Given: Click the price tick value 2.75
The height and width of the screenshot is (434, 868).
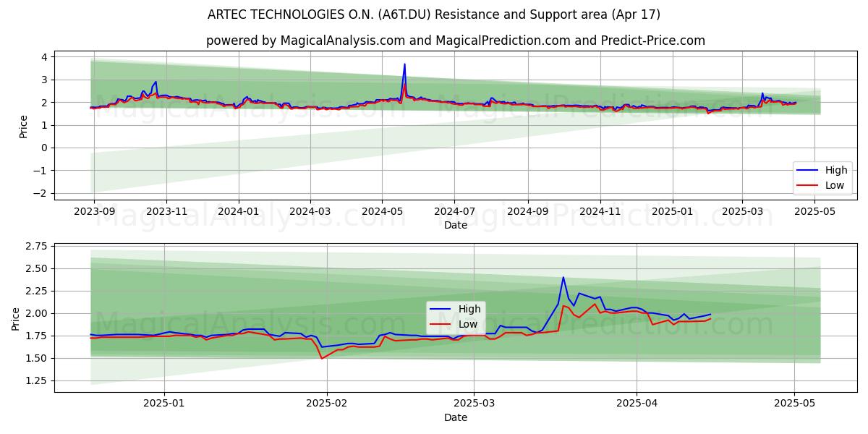Looking at the screenshot, I should coord(37,247).
